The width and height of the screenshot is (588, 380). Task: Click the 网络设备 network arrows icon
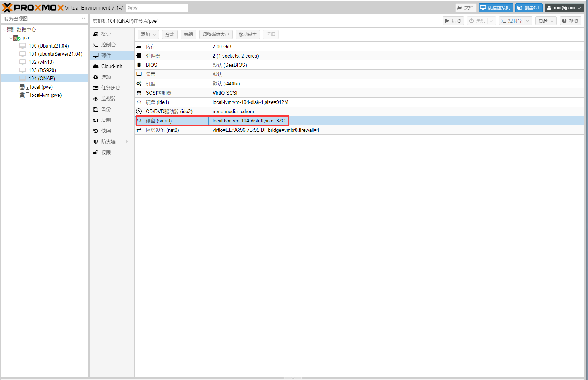click(139, 130)
